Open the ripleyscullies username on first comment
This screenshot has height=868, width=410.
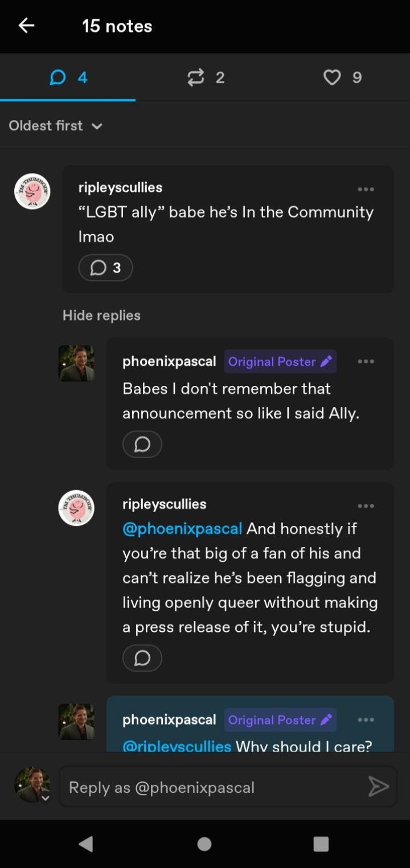pos(120,187)
